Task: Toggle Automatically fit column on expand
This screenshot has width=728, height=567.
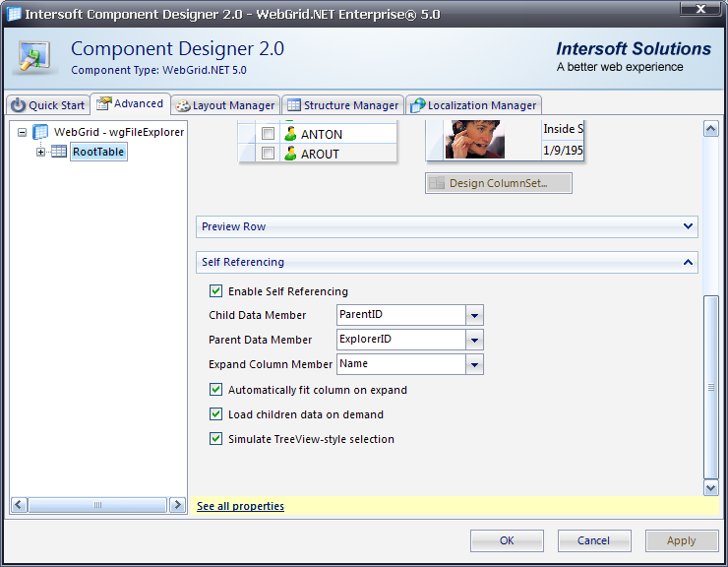Action: tap(215, 390)
